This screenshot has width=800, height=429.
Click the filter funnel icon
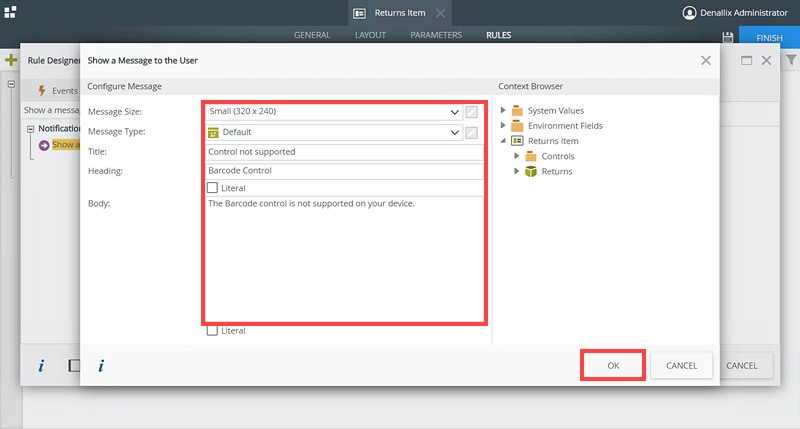pos(791,60)
